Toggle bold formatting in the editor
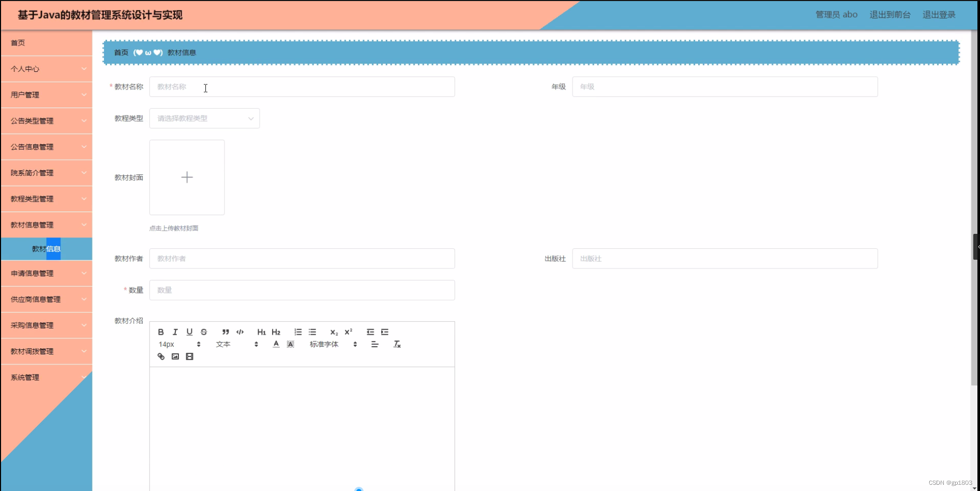 coord(161,332)
